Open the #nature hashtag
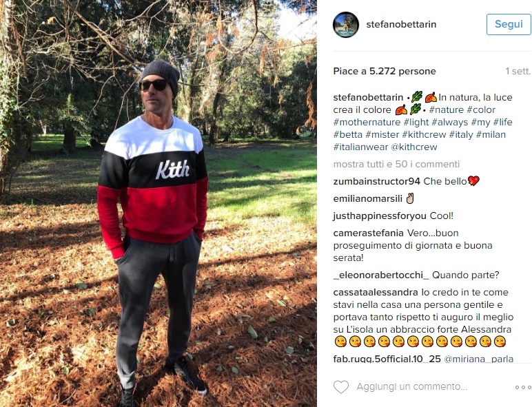Viewport: 532px width, 407px height. pyautogui.click(x=446, y=110)
